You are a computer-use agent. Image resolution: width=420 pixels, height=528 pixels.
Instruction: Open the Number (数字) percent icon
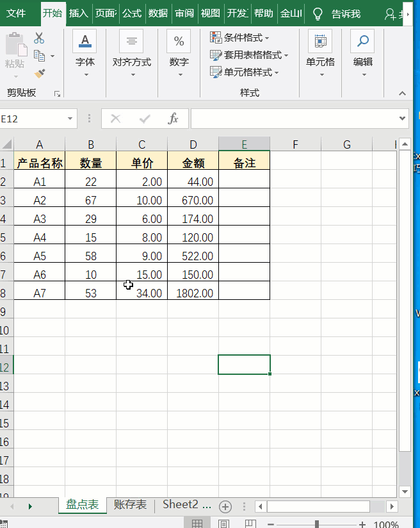179,41
